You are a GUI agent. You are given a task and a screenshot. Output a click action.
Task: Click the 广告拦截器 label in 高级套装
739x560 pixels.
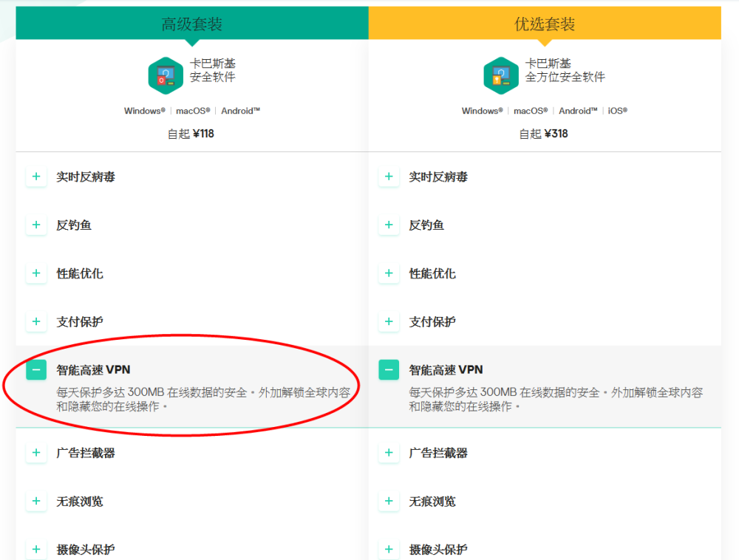[x=86, y=453]
